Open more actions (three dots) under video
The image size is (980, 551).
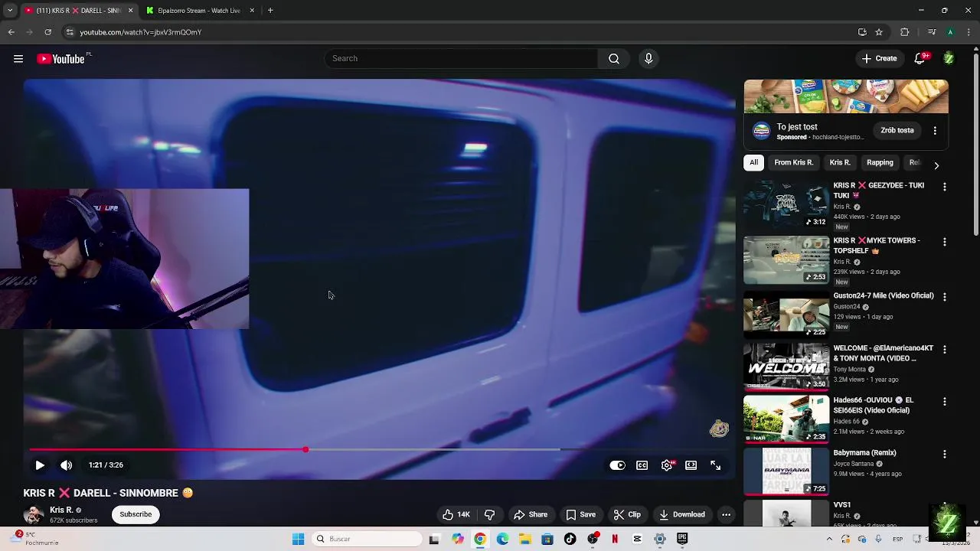[x=726, y=515]
